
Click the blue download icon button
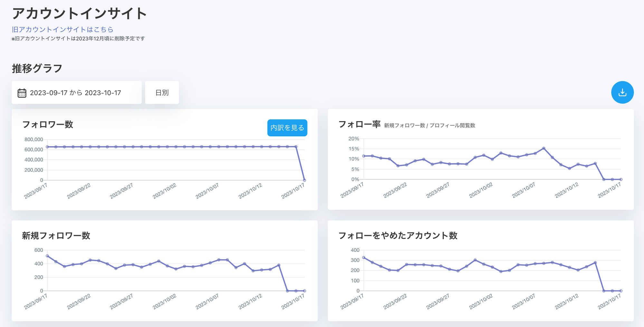point(622,93)
